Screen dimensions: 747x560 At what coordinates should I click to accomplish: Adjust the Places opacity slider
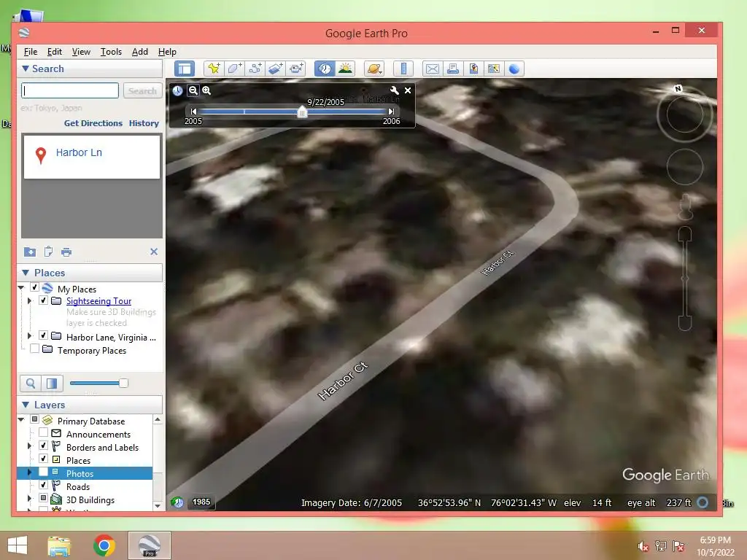123,383
